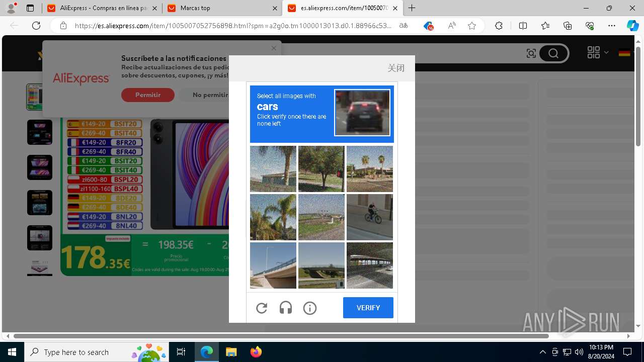644x362 pixels.
Task: Click the address bar URL
Action: click(x=233, y=26)
